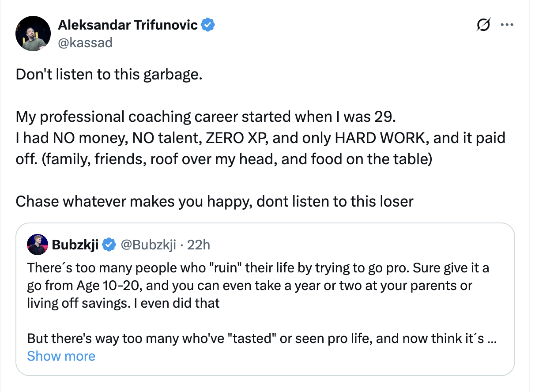
Task: Click the "Chase whatever makes you happy" line
Action: (215, 201)
